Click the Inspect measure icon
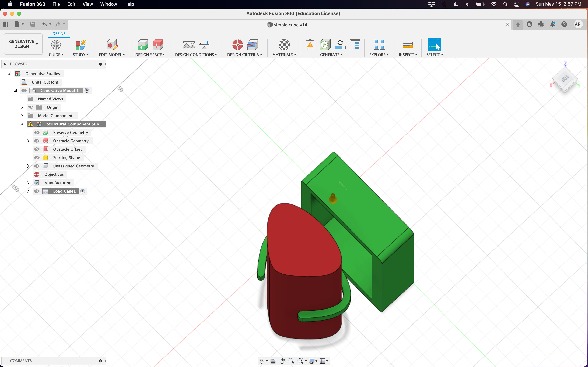Screen dimensions: 588x367 tap(407, 45)
